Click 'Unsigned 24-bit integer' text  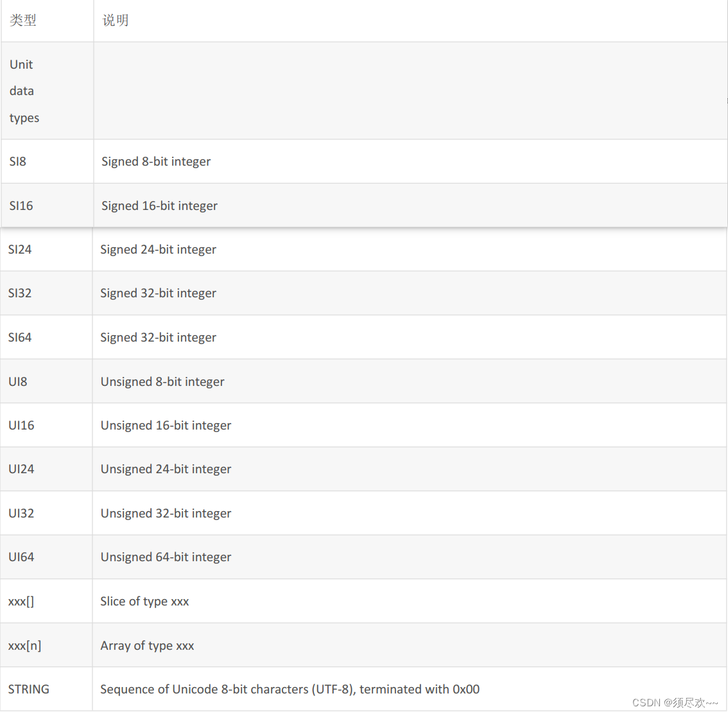(x=166, y=469)
